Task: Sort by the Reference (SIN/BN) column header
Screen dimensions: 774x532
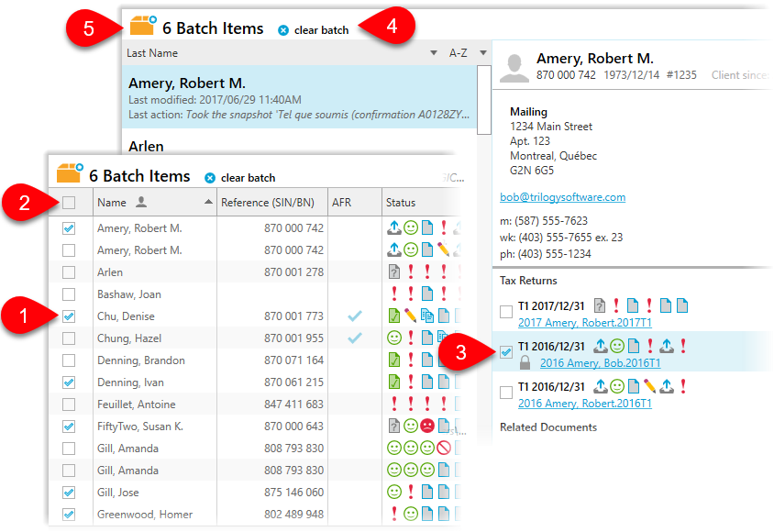Action: point(272,203)
